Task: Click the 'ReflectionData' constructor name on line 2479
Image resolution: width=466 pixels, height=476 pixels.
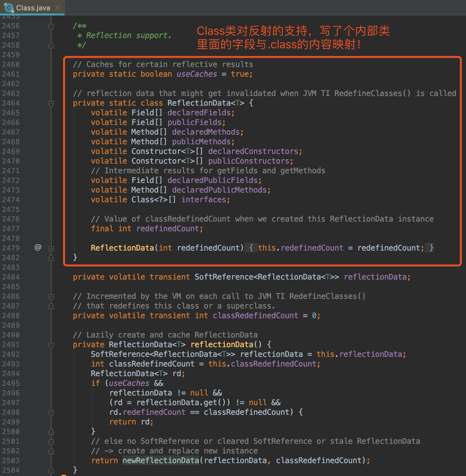Action: point(122,248)
